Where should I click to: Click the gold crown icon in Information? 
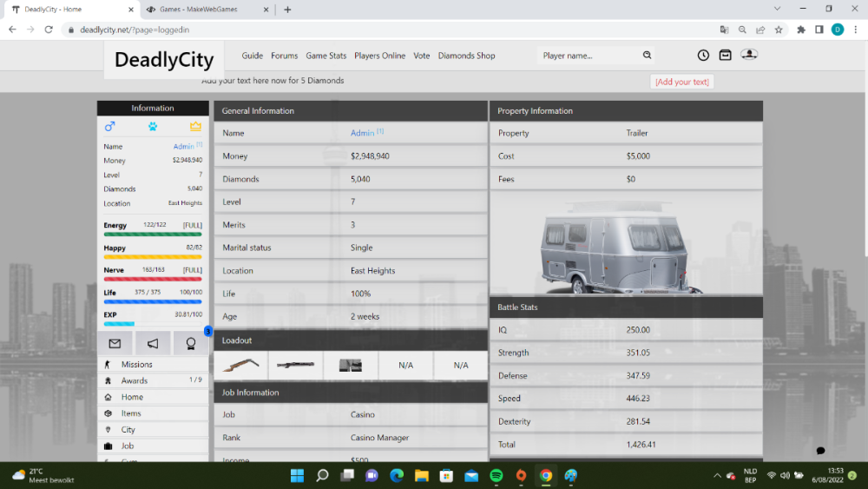195,126
